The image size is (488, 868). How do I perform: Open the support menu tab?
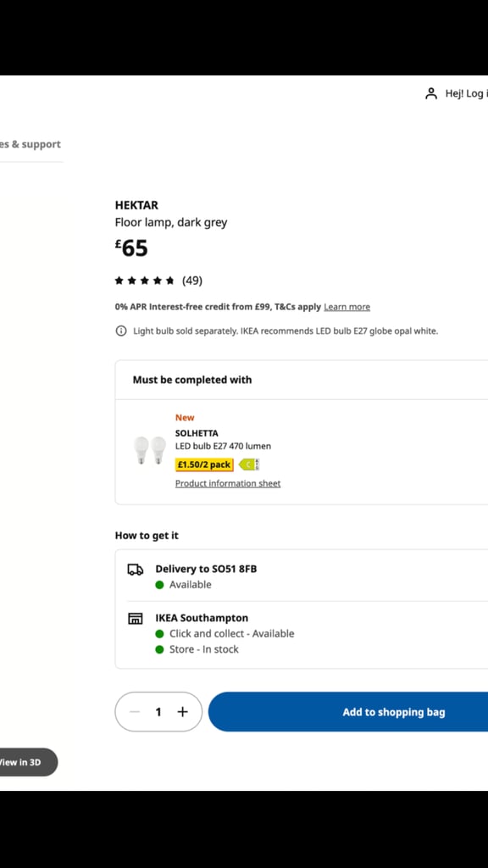pyautogui.click(x=30, y=144)
